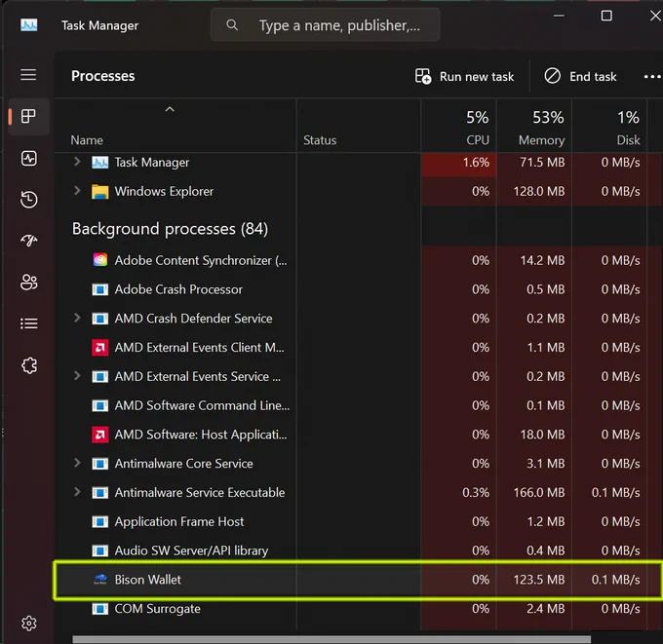Image resolution: width=663 pixels, height=644 pixels.
Task: Open the hamburger navigation menu
Action: [28, 75]
